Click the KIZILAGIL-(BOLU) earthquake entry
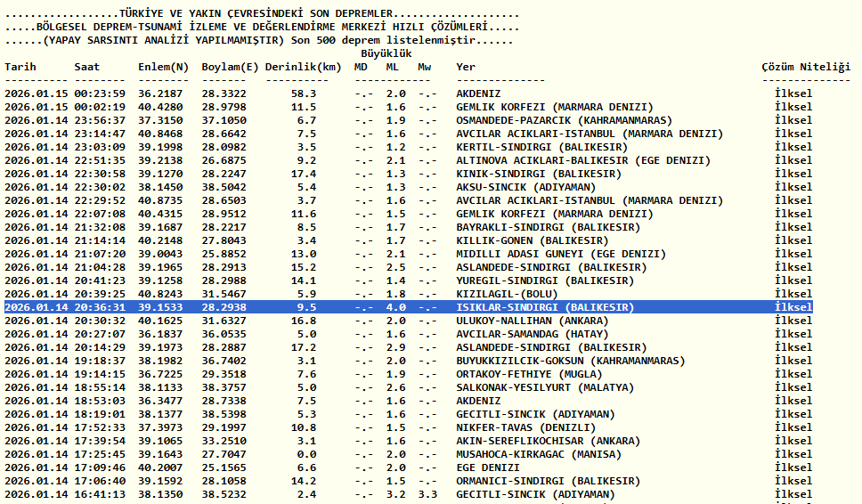 click(x=507, y=294)
